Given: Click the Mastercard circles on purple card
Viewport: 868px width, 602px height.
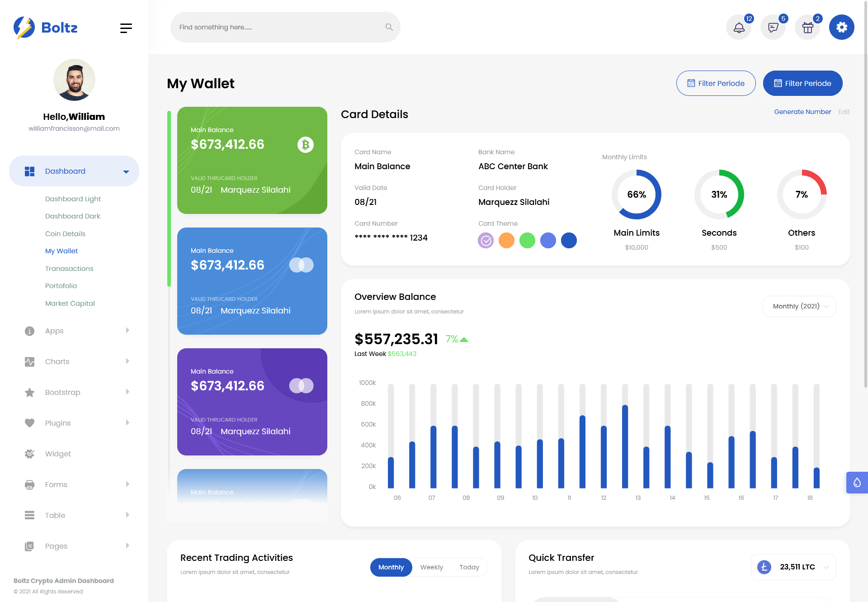Looking at the screenshot, I should pos(302,386).
